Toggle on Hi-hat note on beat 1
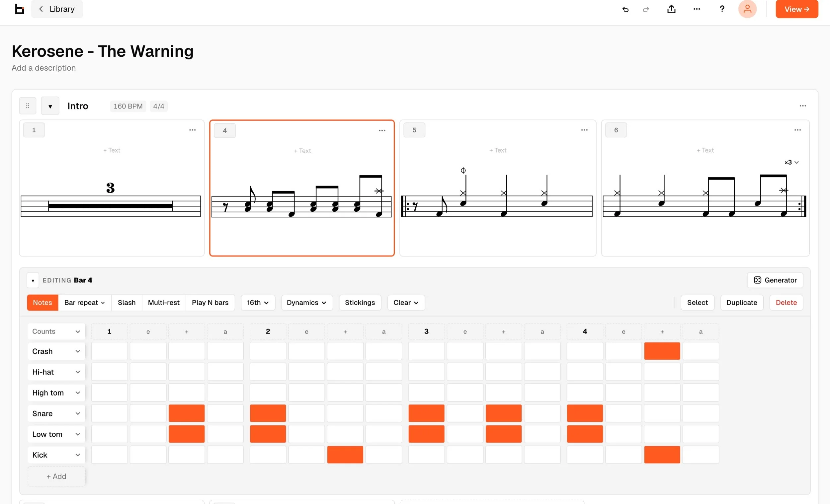This screenshot has width=830, height=504. point(109,372)
